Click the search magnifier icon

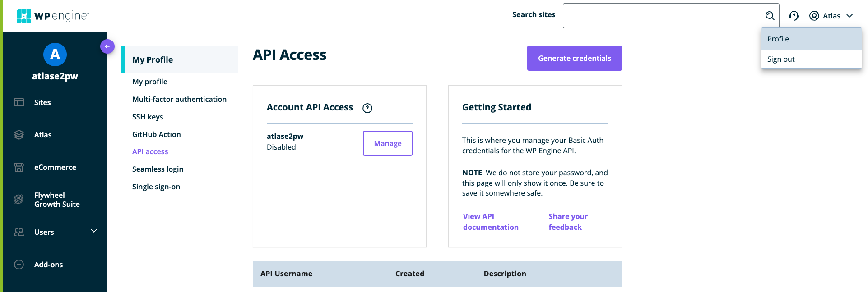click(x=770, y=16)
